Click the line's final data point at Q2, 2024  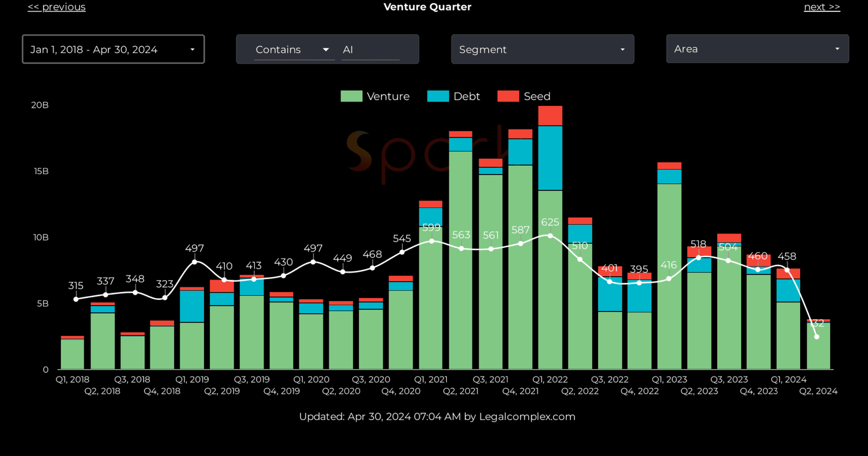pos(816,337)
